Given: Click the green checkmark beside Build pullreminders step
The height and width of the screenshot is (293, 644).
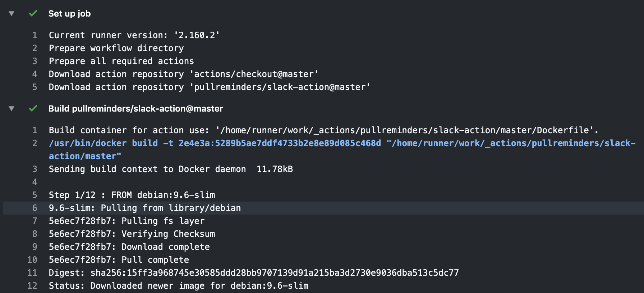Looking at the screenshot, I should pyautogui.click(x=33, y=108).
